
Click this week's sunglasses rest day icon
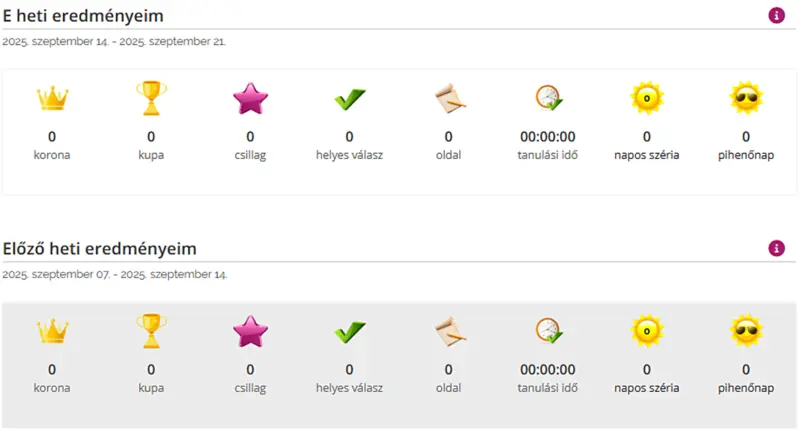pos(746,98)
